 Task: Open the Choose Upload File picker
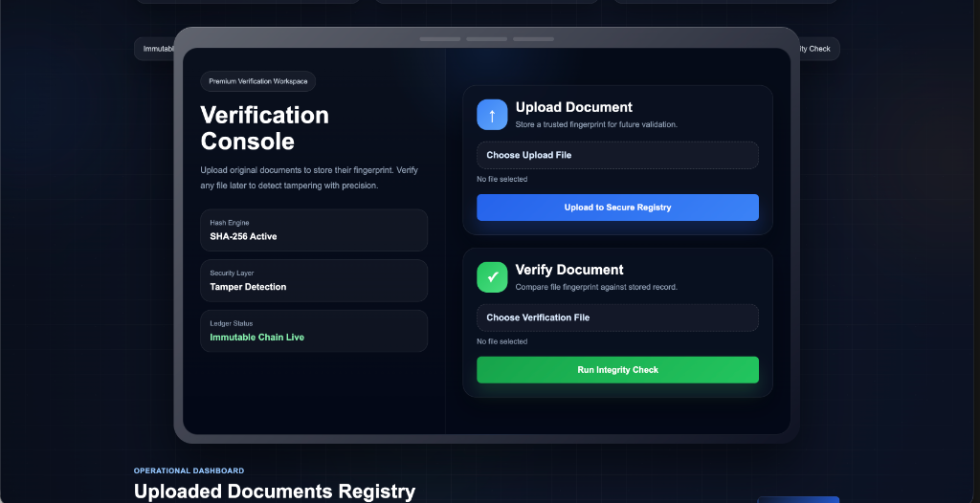click(617, 155)
